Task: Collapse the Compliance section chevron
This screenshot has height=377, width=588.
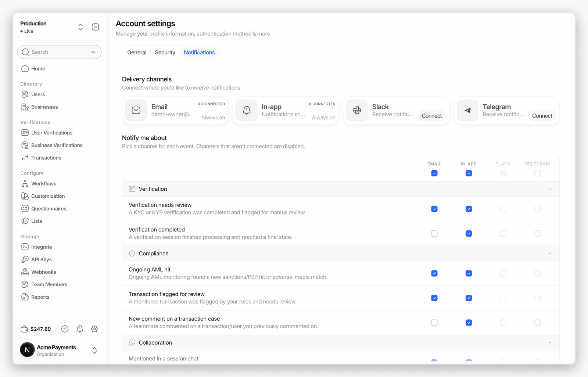Action: 550,254
